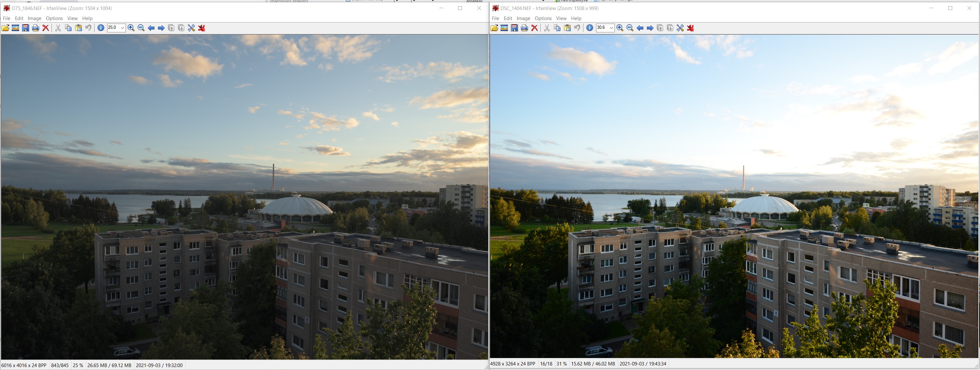Copy image in left window toolbar

pos(69,28)
